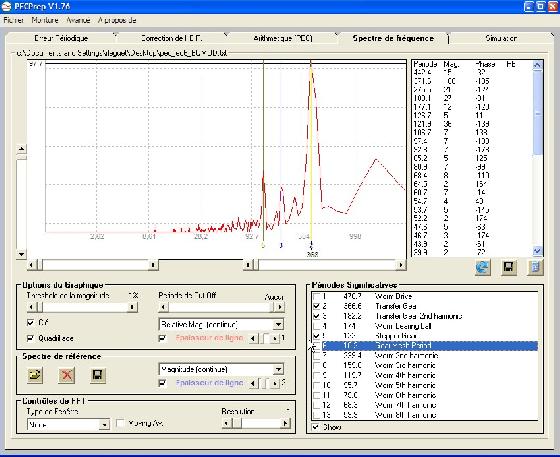Select the Spectre de fréquence tab
The height and width of the screenshot is (457, 560).
click(x=393, y=38)
